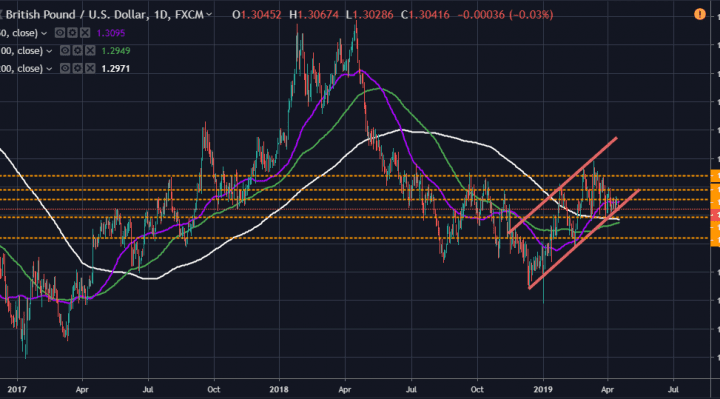This screenshot has width=720, height=399.
Task: Click the British Pound / U.S. Dollar title
Action: click(x=77, y=15)
